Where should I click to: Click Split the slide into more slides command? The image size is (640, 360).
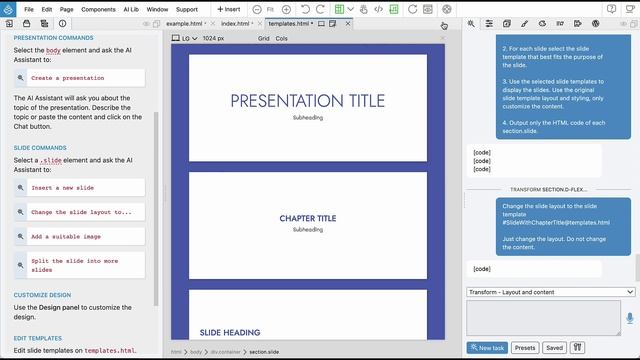[x=80, y=265]
